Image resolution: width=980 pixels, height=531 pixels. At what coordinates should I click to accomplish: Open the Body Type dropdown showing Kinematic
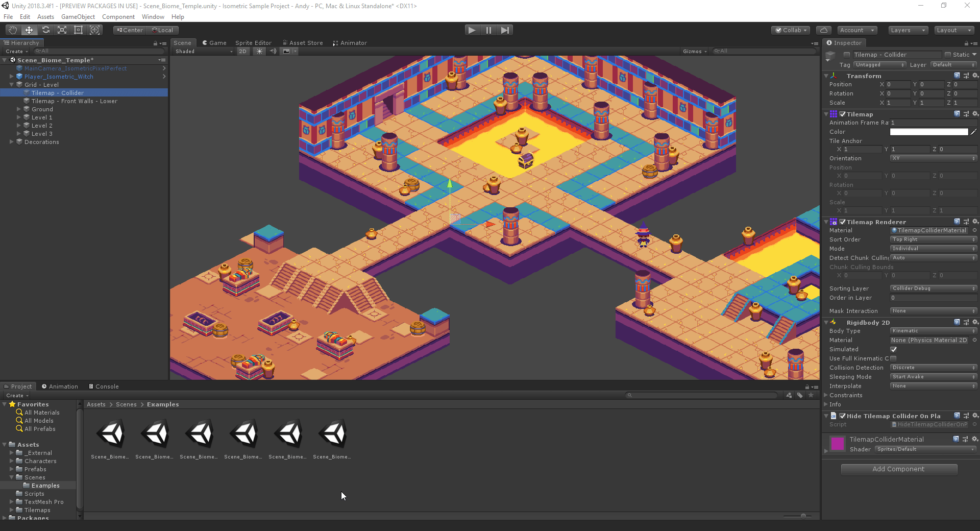(x=933, y=330)
